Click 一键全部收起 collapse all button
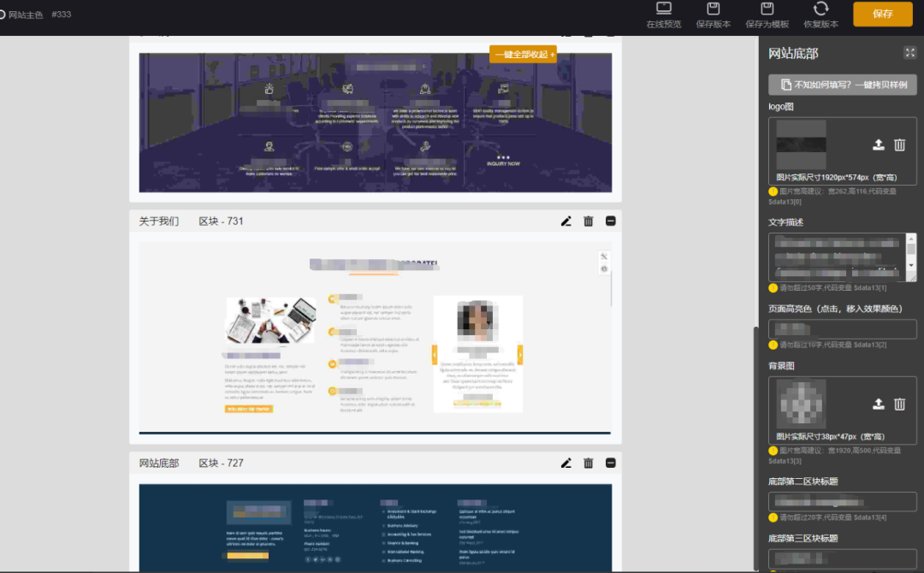924x573 pixels. [x=523, y=55]
